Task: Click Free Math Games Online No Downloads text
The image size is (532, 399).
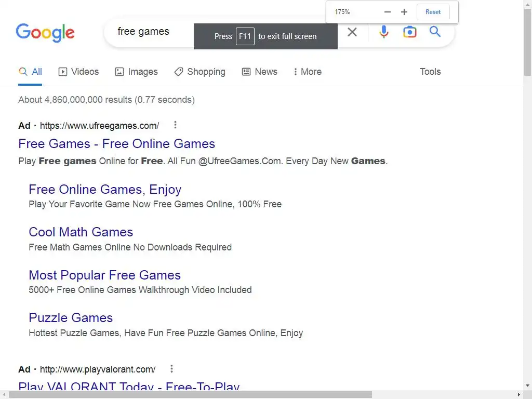Action: tap(130, 247)
